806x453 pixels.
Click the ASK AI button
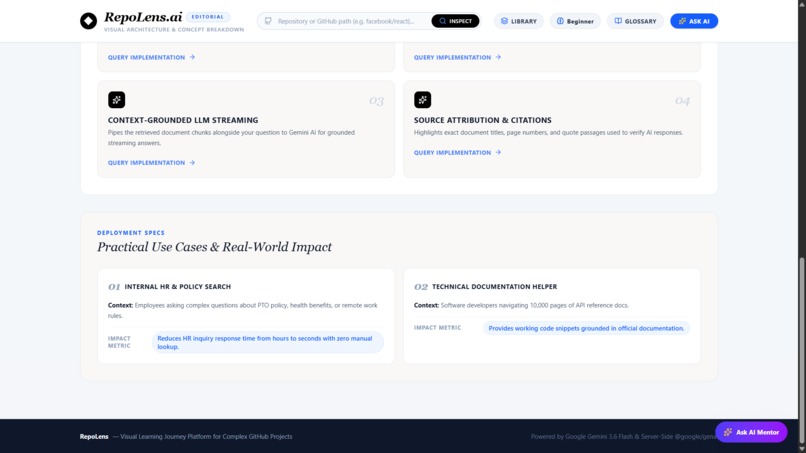[x=694, y=21]
